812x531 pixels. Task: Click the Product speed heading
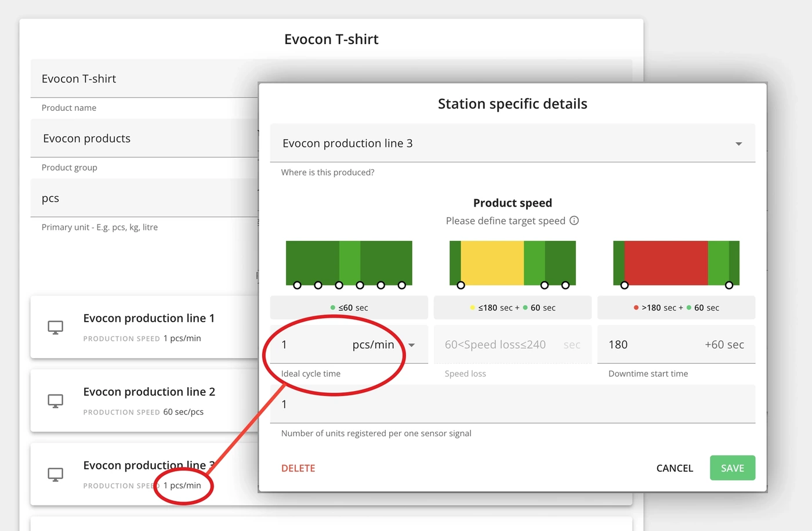click(513, 203)
